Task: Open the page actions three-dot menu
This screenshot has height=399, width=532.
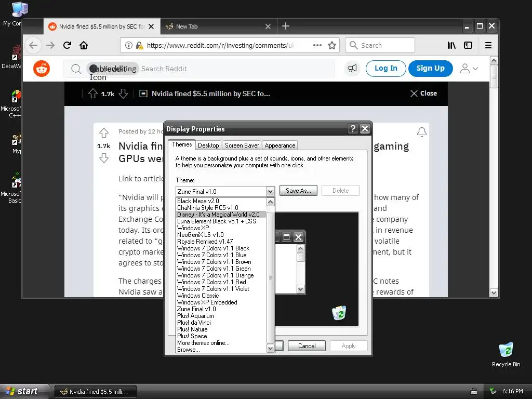Action: 317,45
